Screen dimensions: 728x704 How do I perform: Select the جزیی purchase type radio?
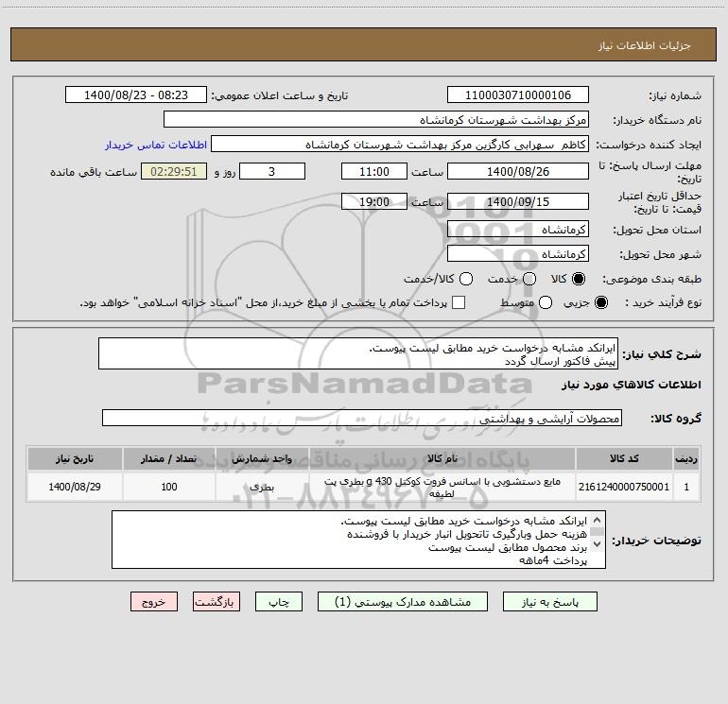click(601, 302)
